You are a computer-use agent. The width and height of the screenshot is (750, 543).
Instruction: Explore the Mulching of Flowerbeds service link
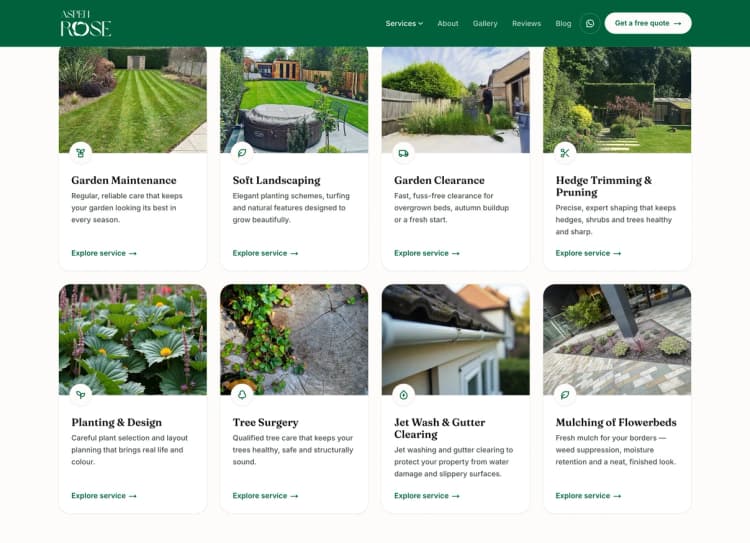coord(588,496)
